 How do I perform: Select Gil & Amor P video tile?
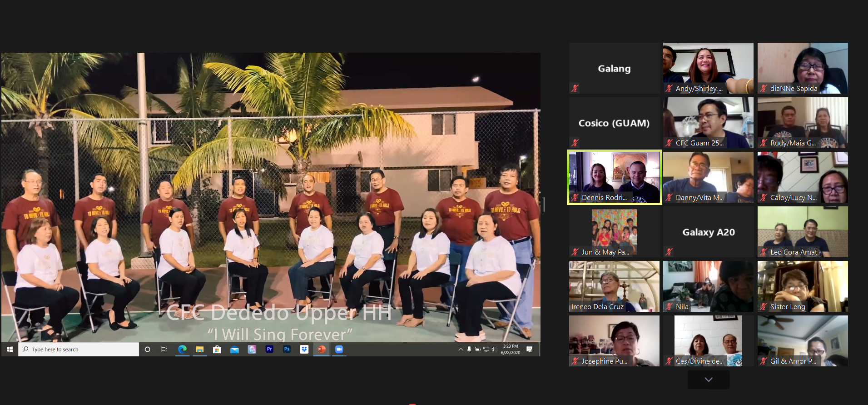[803, 341]
